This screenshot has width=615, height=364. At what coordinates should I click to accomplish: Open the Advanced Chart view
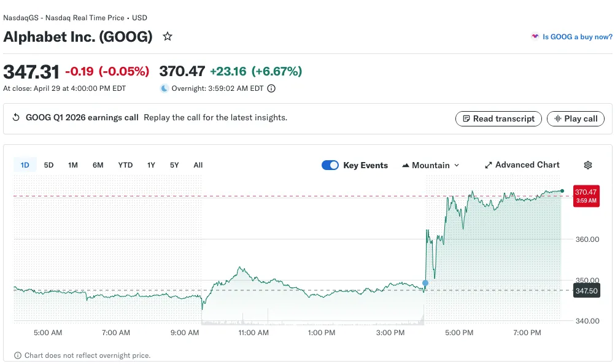522,165
